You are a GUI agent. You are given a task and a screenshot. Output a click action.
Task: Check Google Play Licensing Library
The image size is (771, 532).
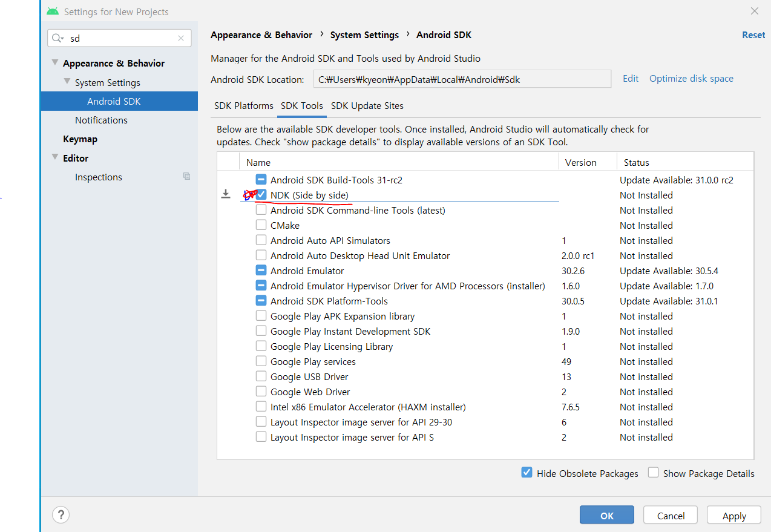tap(261, 346)
